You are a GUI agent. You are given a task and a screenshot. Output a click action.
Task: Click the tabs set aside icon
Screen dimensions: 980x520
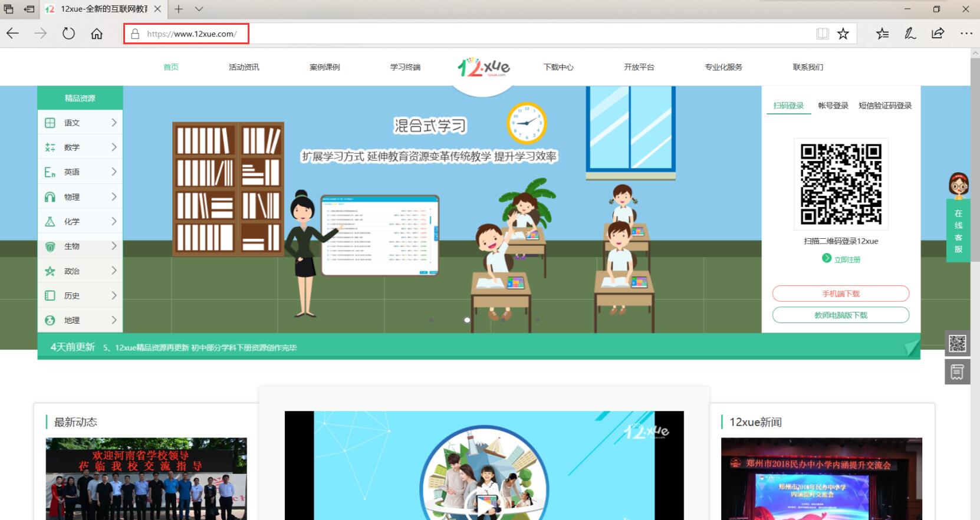[9, 9]
